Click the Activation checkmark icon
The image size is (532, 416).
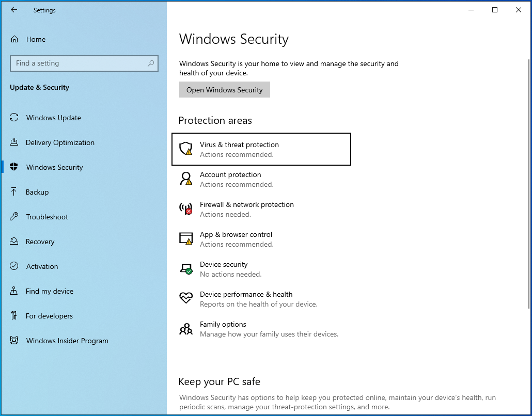[14, 266]
